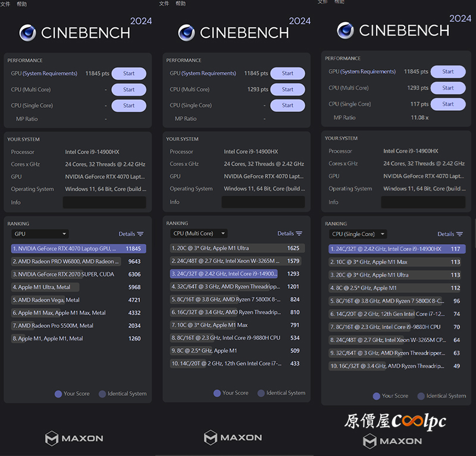Click the Info field in the left window
The width and height of the screenshot is (476, 456).
[x=105, y=202]
